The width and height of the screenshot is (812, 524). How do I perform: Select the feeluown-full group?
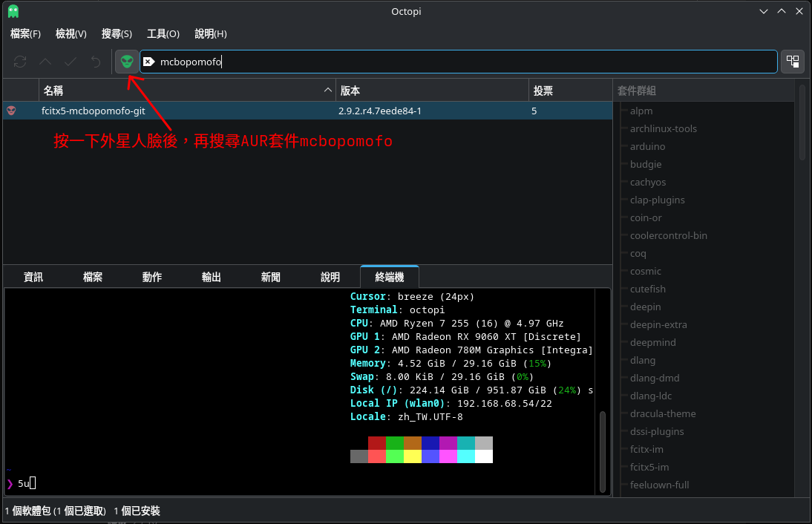659,485
